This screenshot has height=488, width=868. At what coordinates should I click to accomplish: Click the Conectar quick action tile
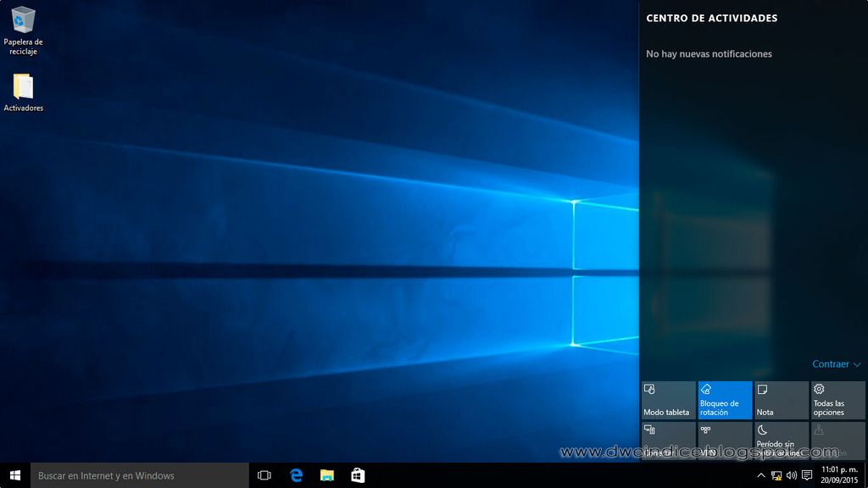pyautogui.click(x=669, y=441)
